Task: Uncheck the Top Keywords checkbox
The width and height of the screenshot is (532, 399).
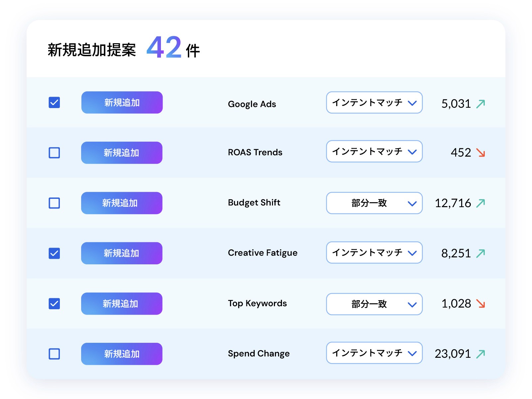Action: pos(54,303)
